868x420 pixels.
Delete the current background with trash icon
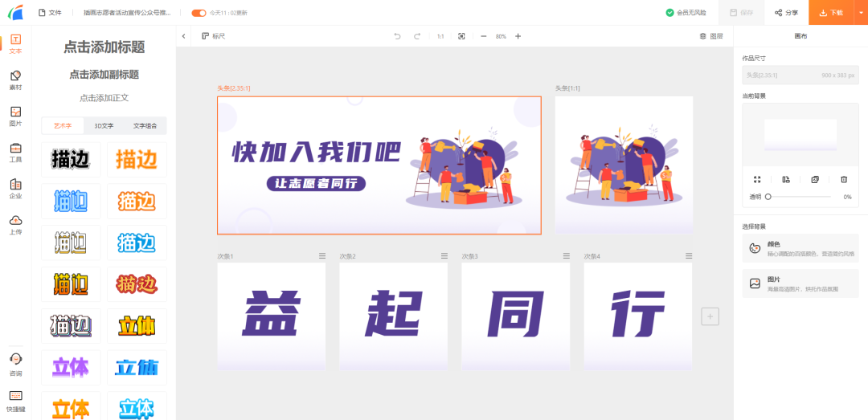844,179
